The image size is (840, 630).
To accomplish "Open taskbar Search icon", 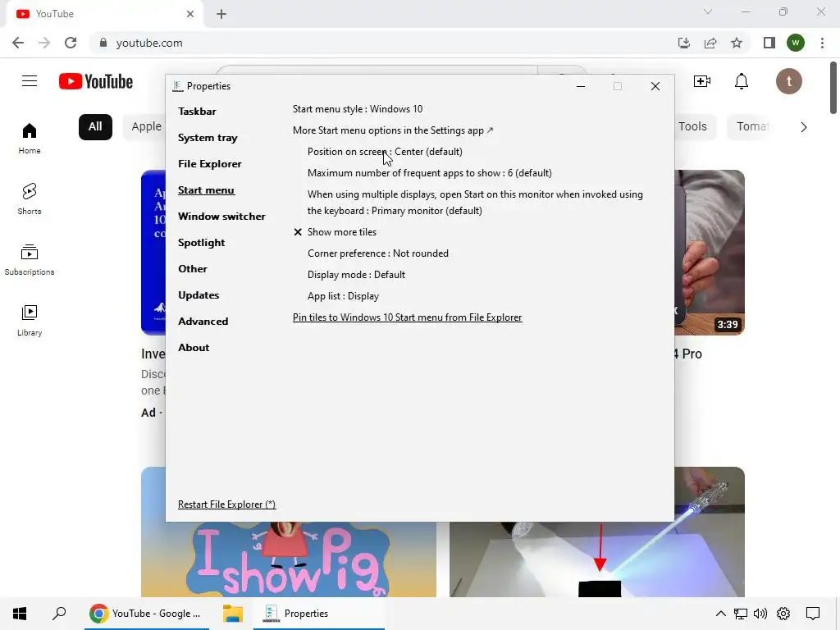I will point(59,614).
